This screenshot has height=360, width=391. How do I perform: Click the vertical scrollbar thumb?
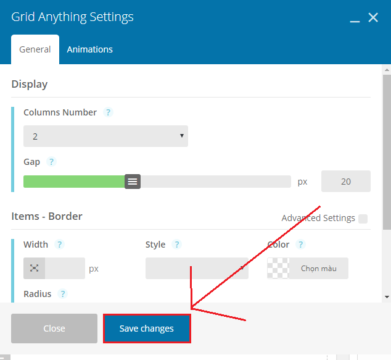[387, 152]
